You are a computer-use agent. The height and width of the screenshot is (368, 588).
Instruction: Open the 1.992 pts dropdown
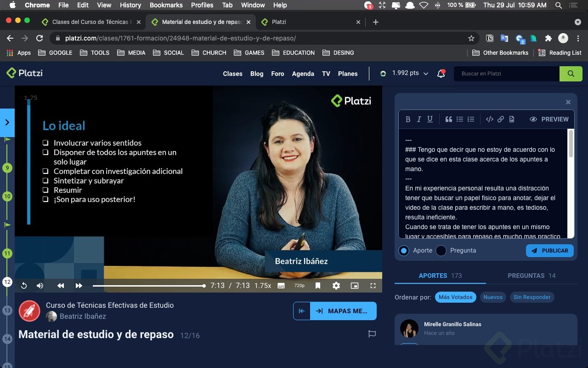point(405,73)
